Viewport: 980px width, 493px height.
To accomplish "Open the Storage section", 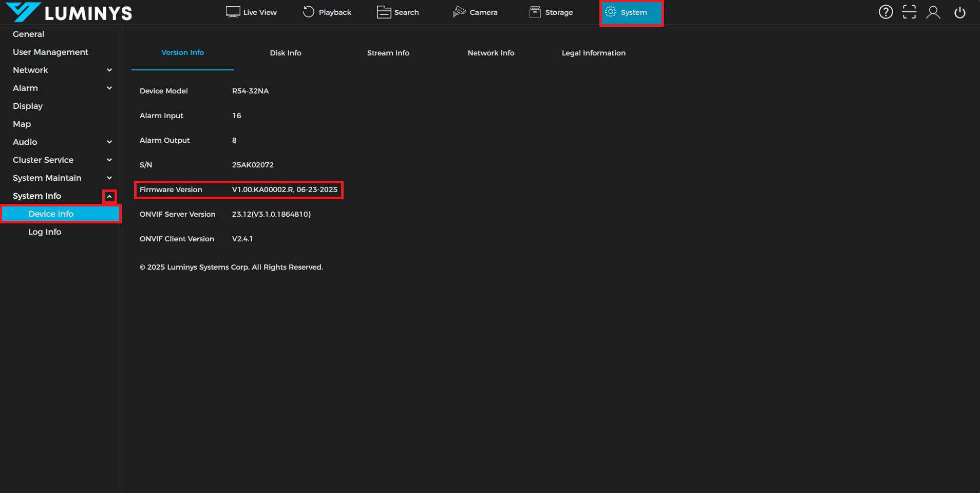I will point(551,12).
